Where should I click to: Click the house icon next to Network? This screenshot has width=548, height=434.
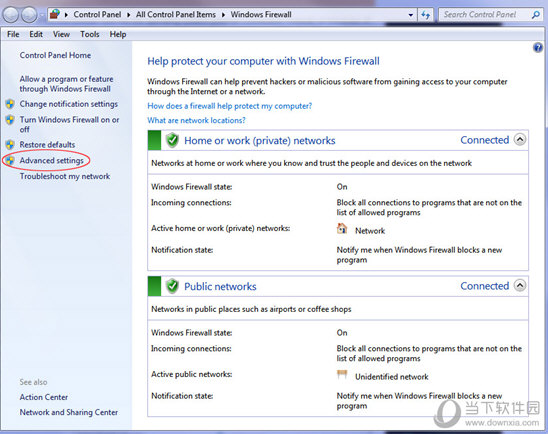coord(342,229)
